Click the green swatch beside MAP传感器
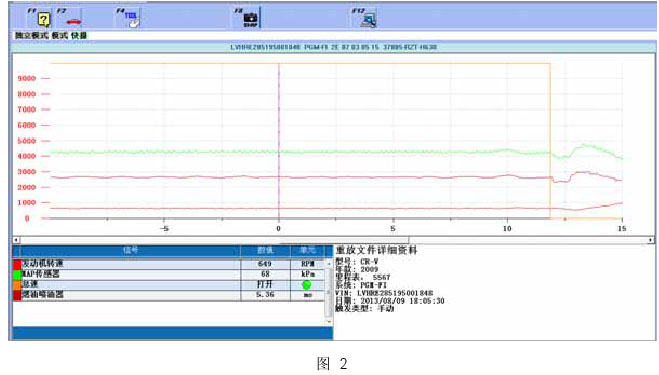Screen dimensions: 659x375 click(17, 275)
